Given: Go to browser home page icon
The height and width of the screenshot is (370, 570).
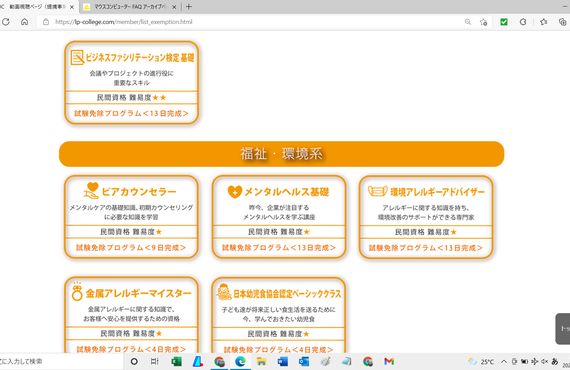Looking at the screenshot, I should pos(24,22).
